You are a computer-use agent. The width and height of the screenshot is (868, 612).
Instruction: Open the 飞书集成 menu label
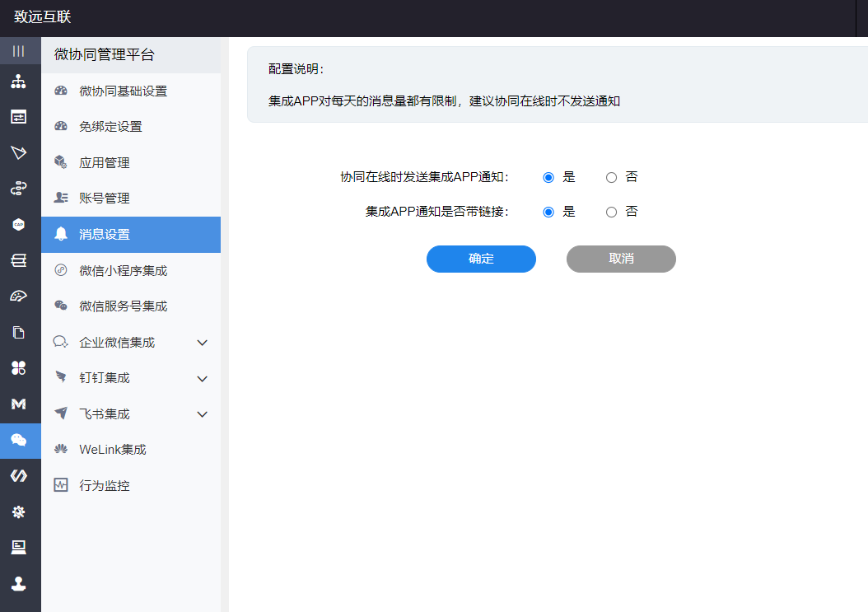click(104, 413)
